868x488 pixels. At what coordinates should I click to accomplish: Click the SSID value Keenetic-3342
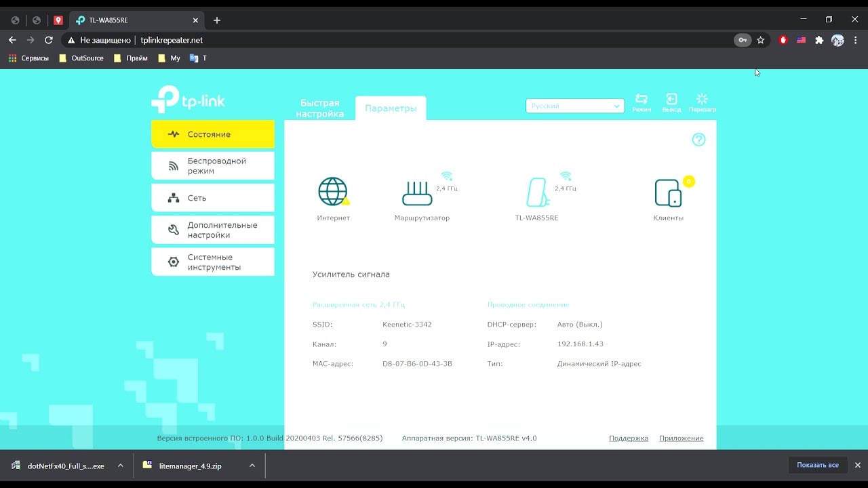tap(407, 325)
